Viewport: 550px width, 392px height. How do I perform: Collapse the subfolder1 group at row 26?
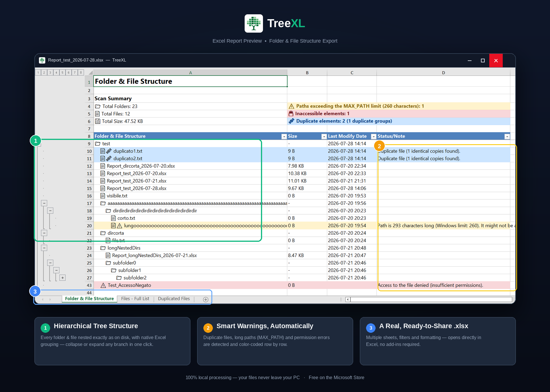pos(56,270)
